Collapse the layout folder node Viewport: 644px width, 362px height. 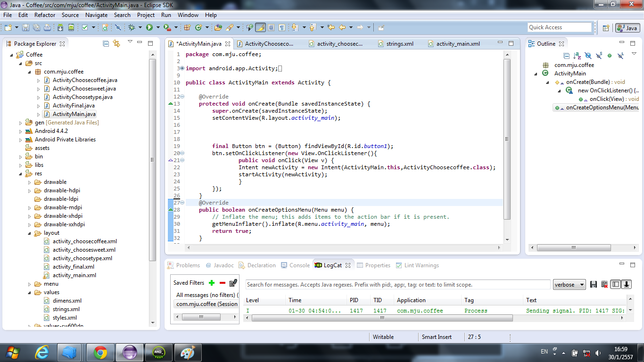29,233
